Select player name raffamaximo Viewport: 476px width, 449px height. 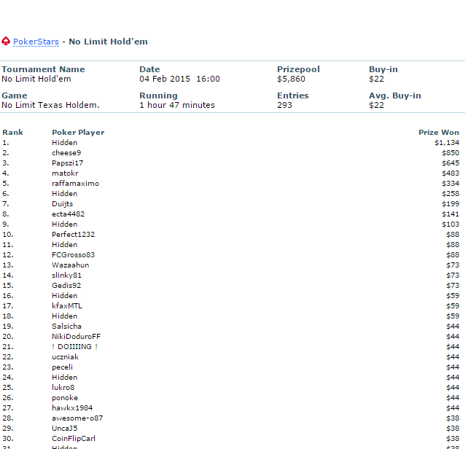click(x=75, y=184)
